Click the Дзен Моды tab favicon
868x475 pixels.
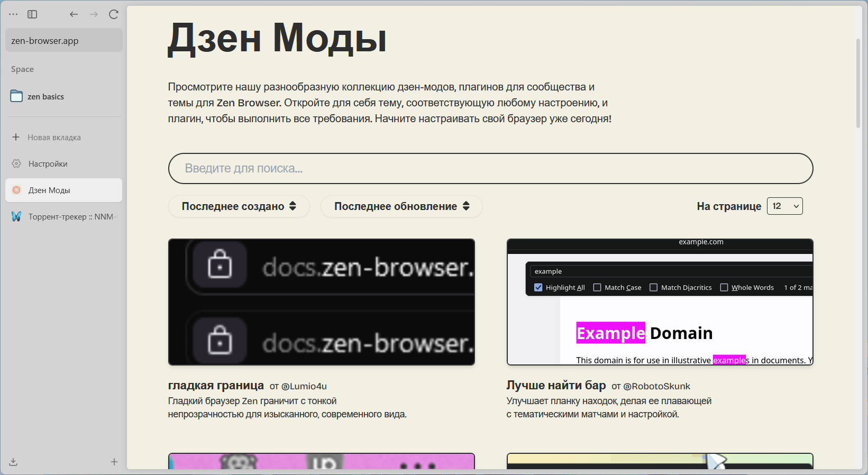coord(16,190)
